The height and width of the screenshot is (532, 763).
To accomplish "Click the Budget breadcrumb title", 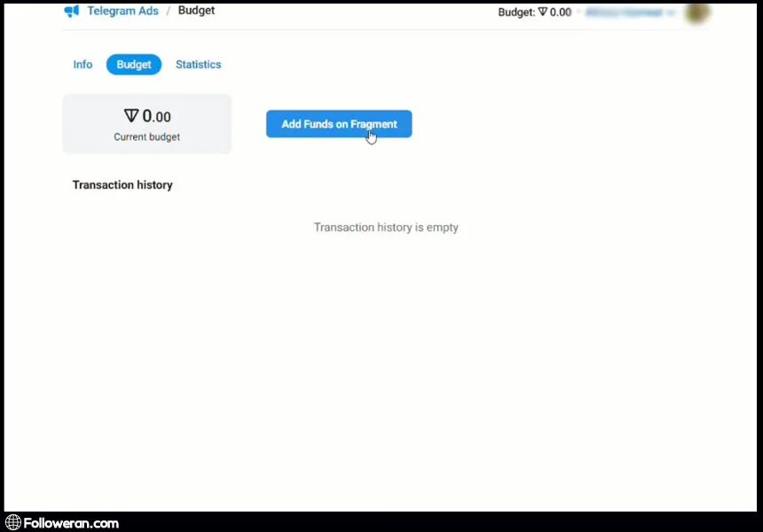I will (x=196, y=12).
